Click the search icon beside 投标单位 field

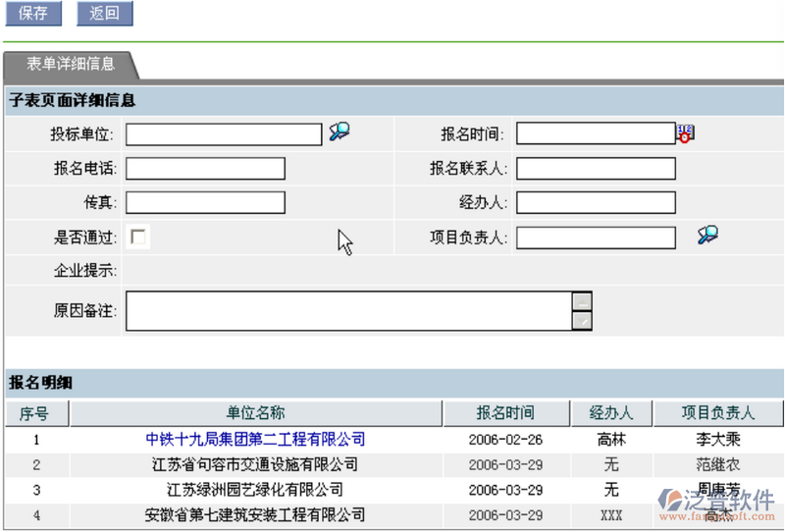tap(339, 133)
